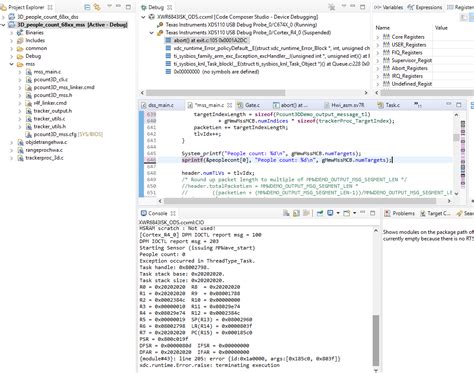Select pcount3D_cli.c in the project tree
The height and width of the screenshot is (373, 474).
[x=51, y=80]
